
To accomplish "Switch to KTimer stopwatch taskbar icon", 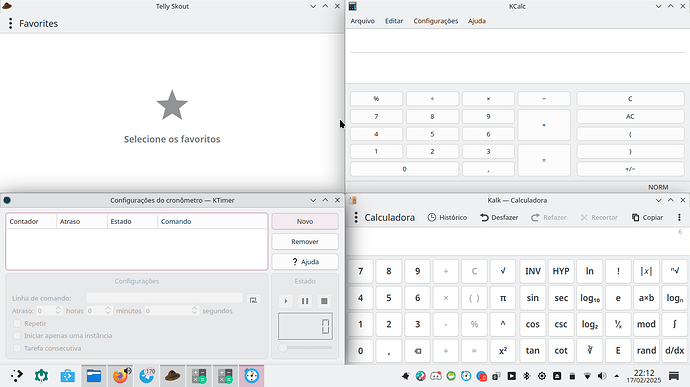I will [252, 376].
